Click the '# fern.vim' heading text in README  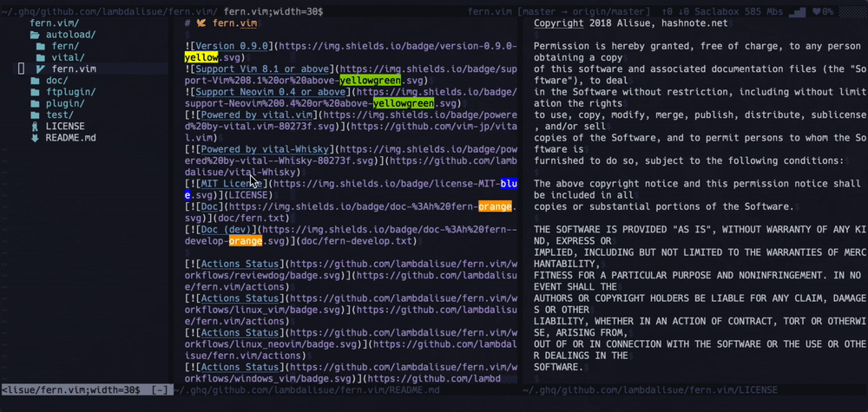pyautogui.click(x=220, y=23)
